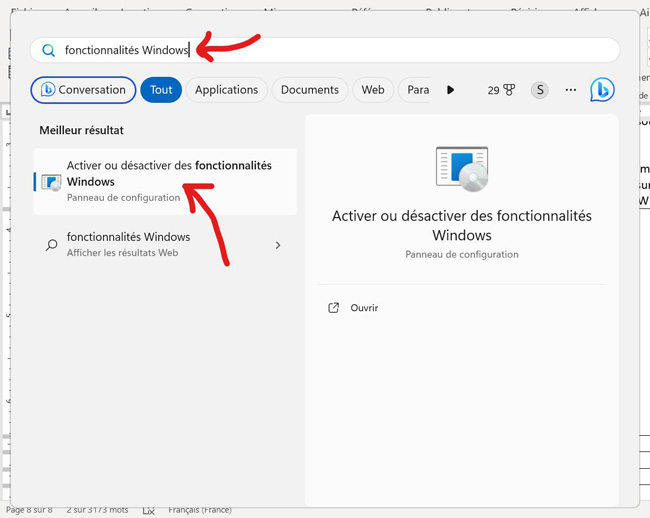Click the control panel icon of the best result
The width and height of the screenshot is (650, 518).
[x=51, y=182]
